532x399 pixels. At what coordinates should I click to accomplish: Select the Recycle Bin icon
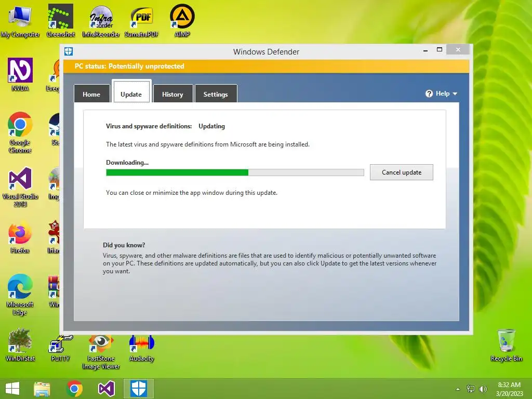506,345
